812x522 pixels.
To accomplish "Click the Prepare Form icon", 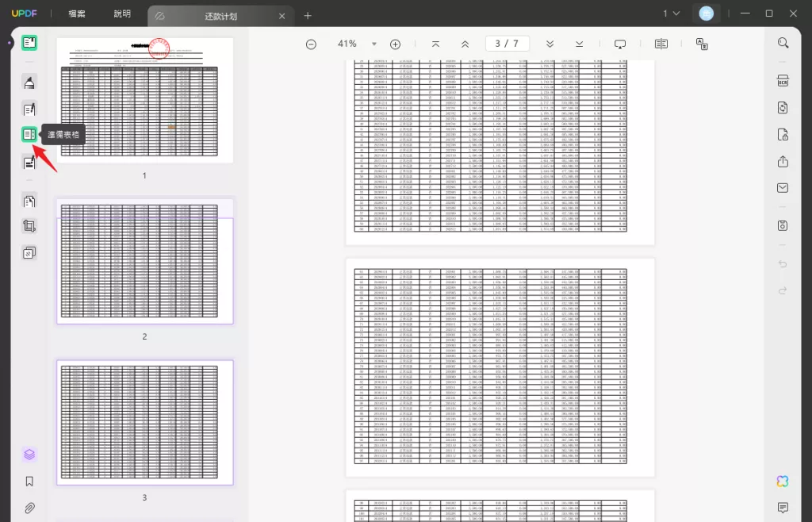I will [x=29, y=135].
